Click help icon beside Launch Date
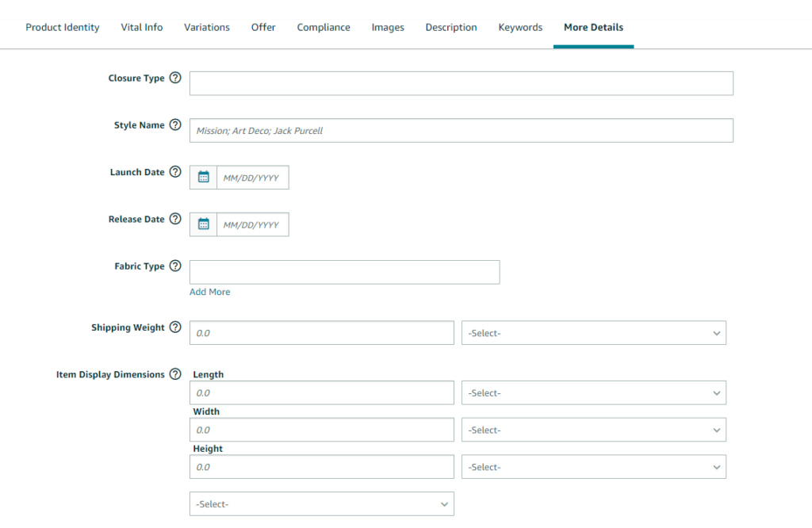The width and height of the screenshot is (812, 528). point(175,172)
